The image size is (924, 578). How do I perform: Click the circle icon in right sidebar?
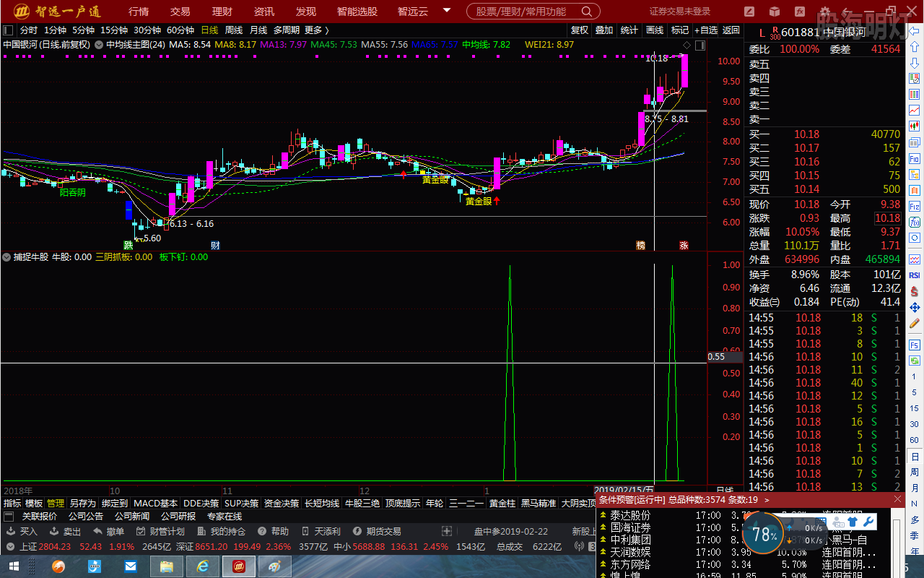click(915, 238)
